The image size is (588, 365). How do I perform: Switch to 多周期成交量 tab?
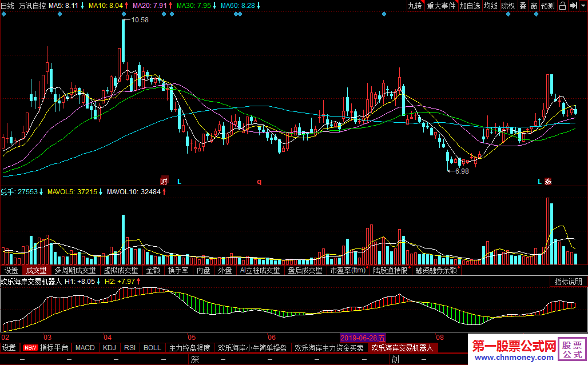75,270
